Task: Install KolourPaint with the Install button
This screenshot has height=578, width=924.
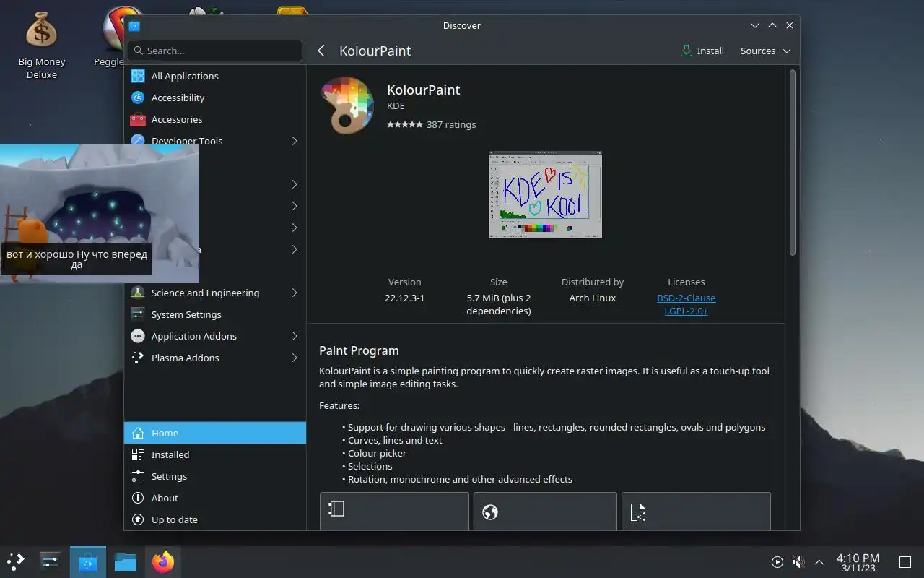Action: pyautogui.click(x=702, y=51)
